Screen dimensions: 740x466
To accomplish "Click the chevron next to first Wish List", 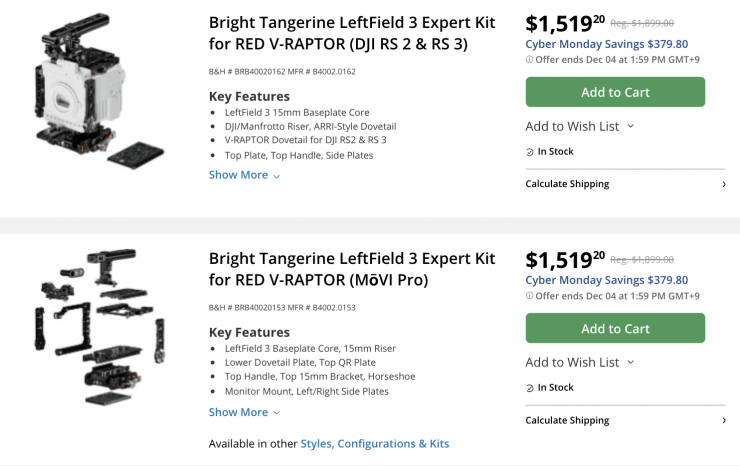I will pyautogui.click(x=631, y=126).
